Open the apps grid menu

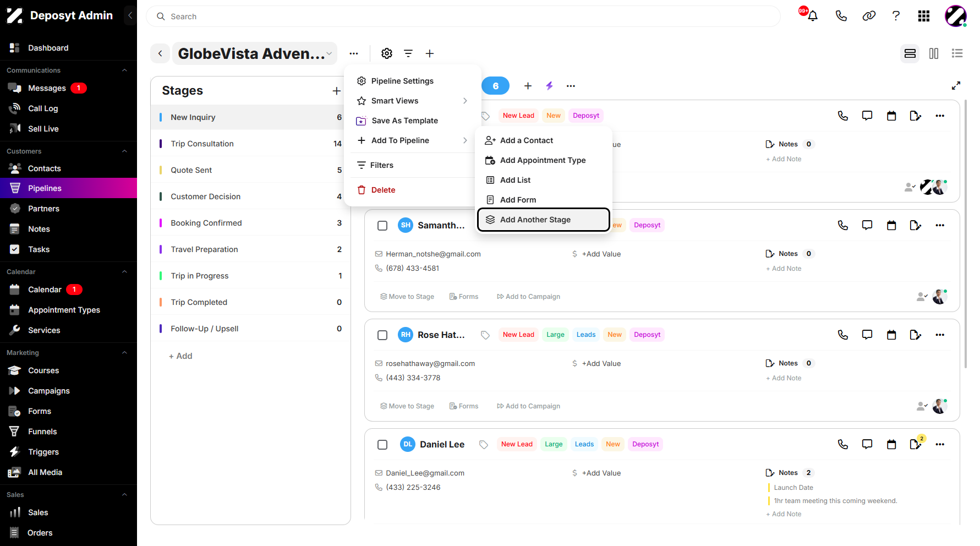click(924, 16)
